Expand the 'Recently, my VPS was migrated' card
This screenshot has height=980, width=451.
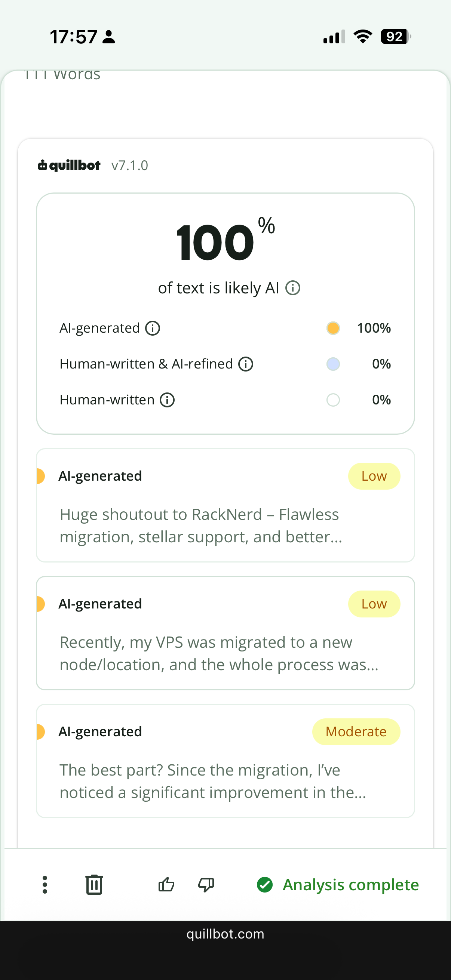tap(225, 633)
